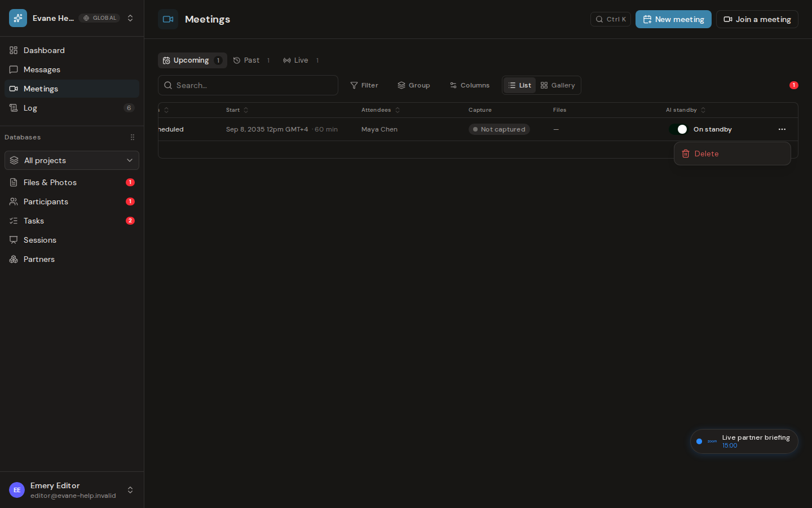Screen dimensions: 812x508
Task: Open Dashboard in the sidebar
Action: (x=72, y=50)
